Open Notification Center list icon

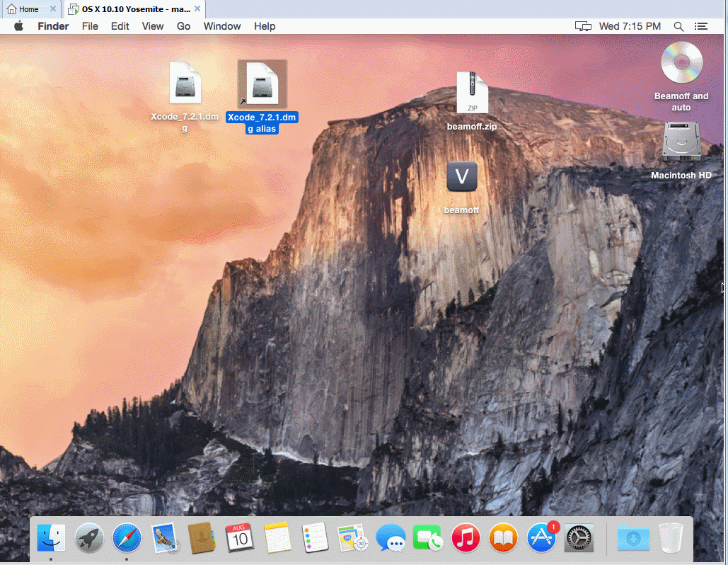[701, 26]
